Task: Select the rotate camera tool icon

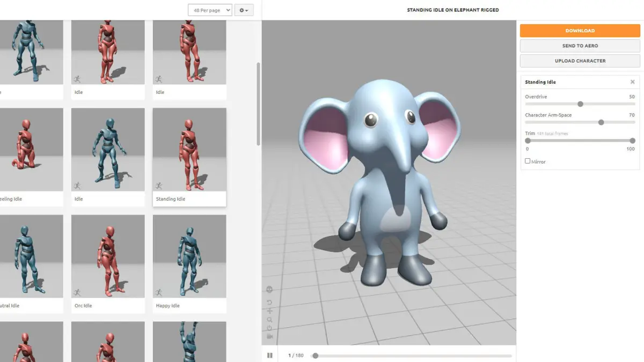Action: pyautogui.click(x=269, y=302)
